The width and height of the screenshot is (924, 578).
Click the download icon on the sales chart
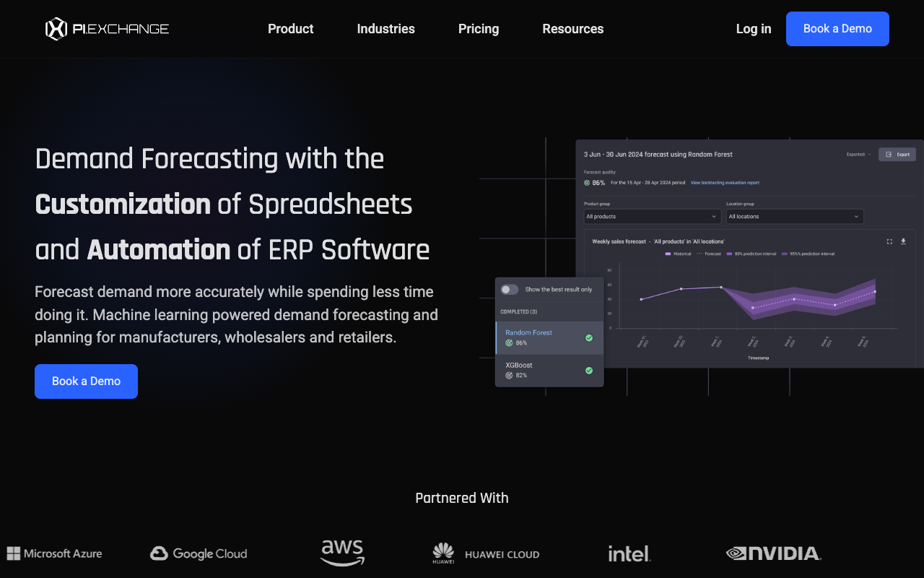(903, 241)
